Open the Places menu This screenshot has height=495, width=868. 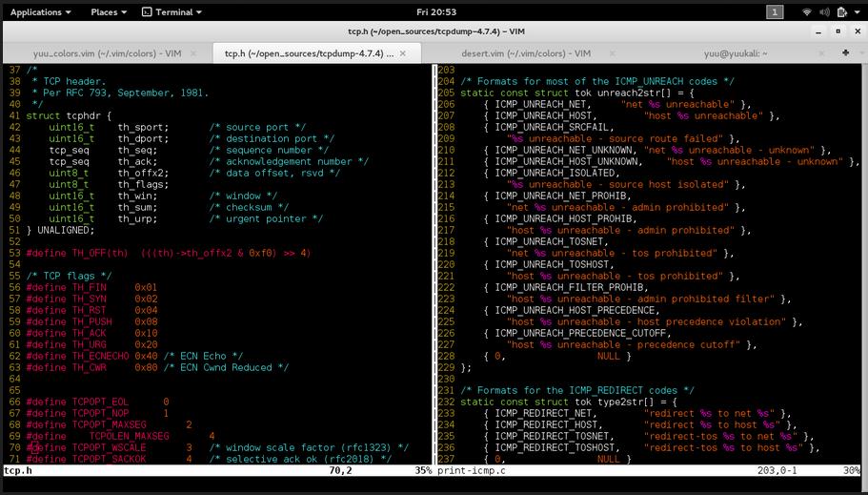click(109, 11)
